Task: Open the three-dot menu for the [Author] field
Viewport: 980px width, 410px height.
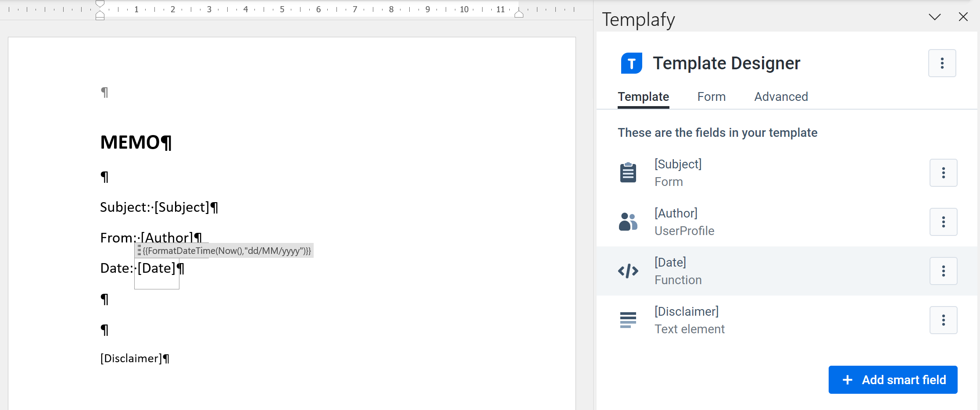Action: tap(944, 221)
